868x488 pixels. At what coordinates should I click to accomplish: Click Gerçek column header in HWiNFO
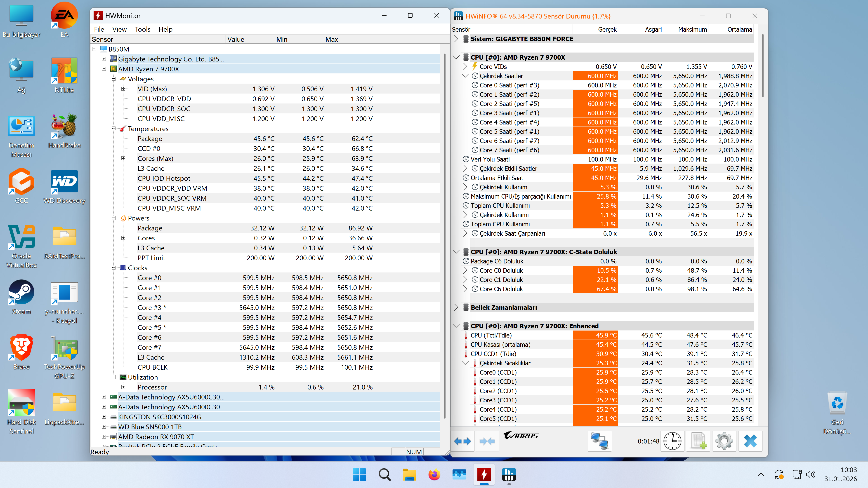coord(595,29)
